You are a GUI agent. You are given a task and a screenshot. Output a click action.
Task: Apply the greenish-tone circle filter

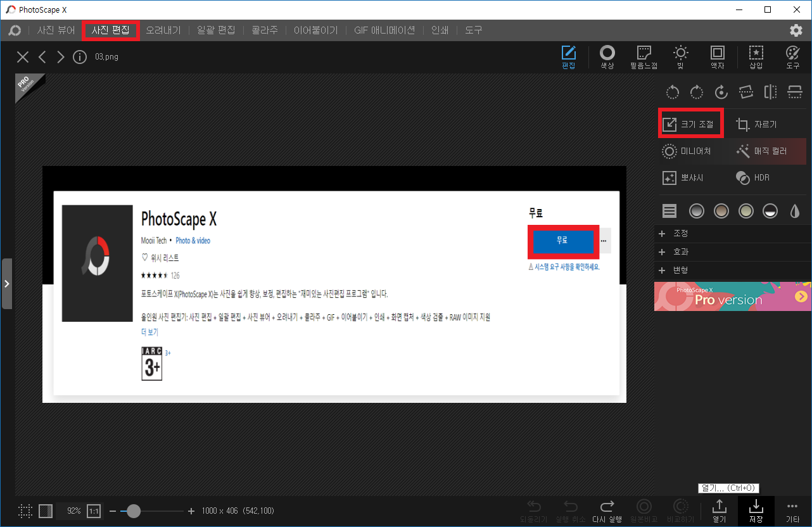pos(746,211)
